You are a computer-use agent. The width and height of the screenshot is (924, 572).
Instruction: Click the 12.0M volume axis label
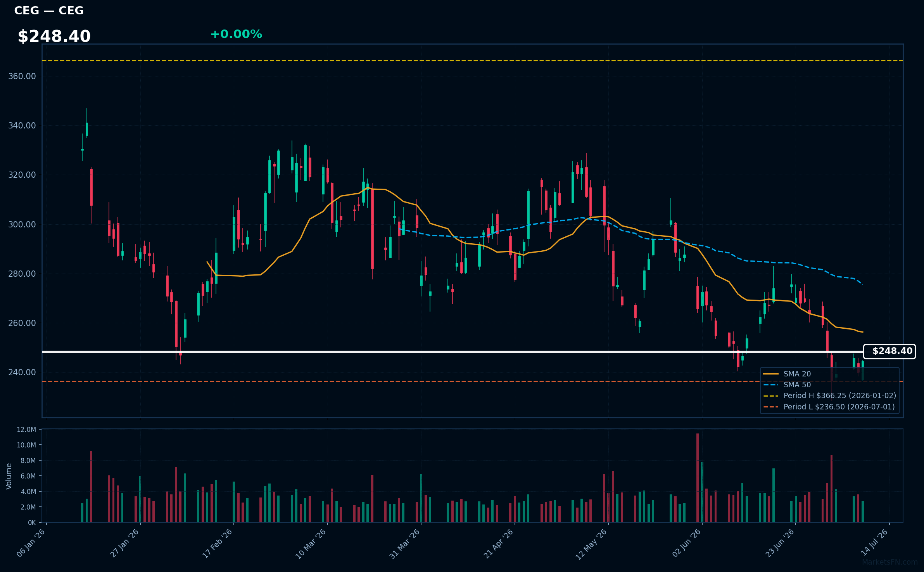tap(26, 429)
